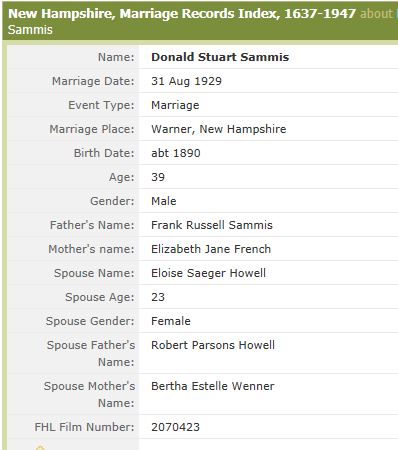The width and height of the screenshot is (398, 450).
Task: Click the Spouse Age value 23
Action: point(158,297)
